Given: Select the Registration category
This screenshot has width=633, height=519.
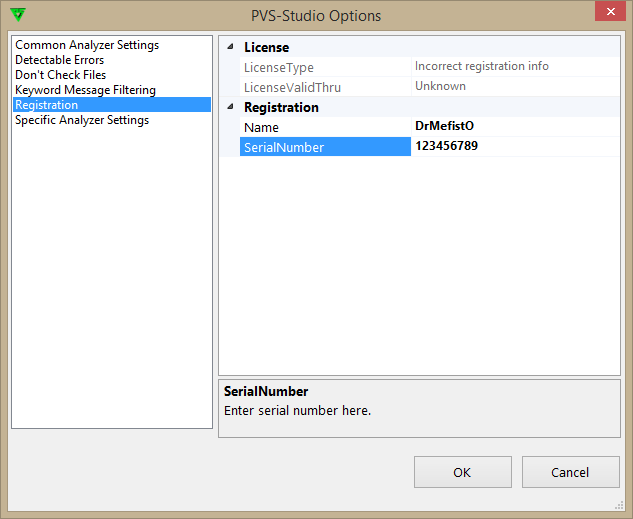Looking at the screenshot, I should (46, 105).
